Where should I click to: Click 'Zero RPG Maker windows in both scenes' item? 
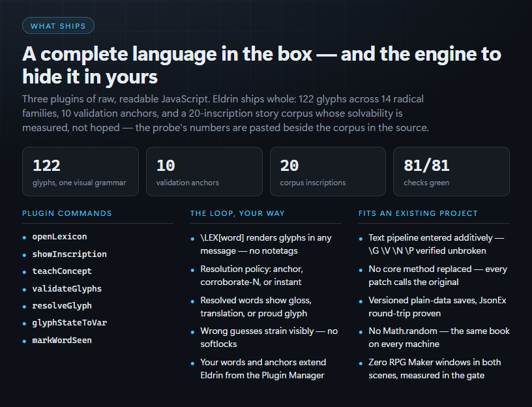[435, 369]
